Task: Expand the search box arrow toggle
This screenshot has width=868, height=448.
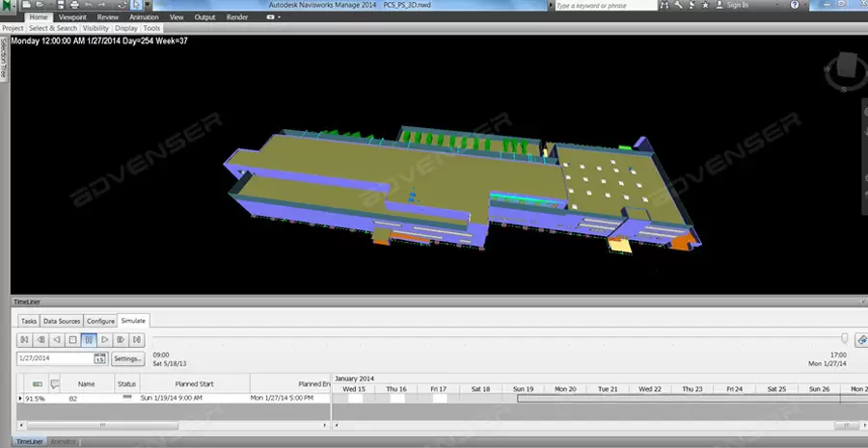Action: tap(551, 6)
